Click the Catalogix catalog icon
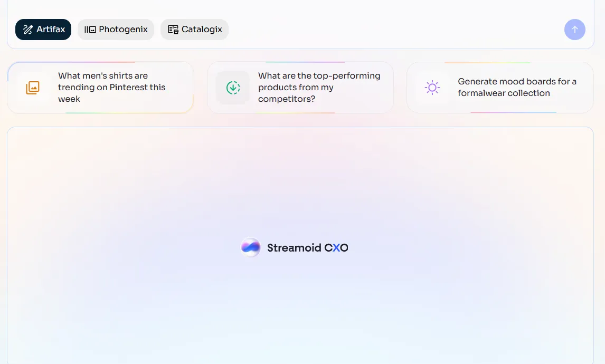This screenshot has width=605, height=364. click(x=173, y=30)
